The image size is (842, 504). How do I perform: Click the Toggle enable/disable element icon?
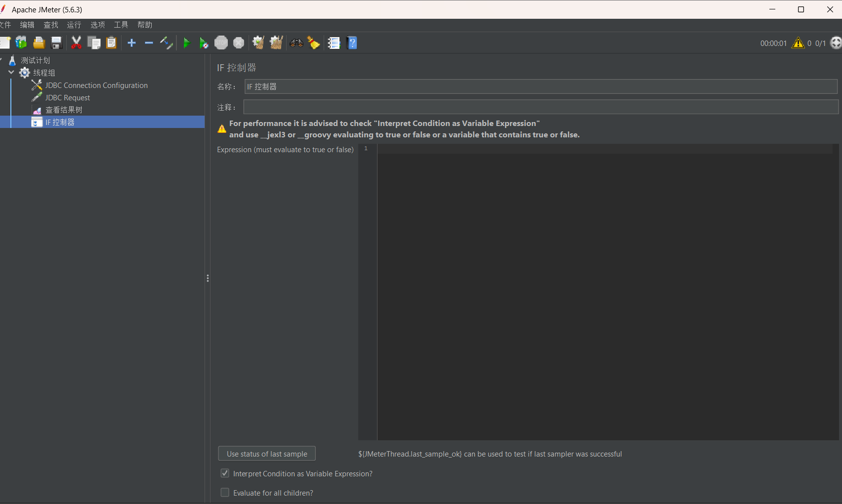tap(167, 43)
